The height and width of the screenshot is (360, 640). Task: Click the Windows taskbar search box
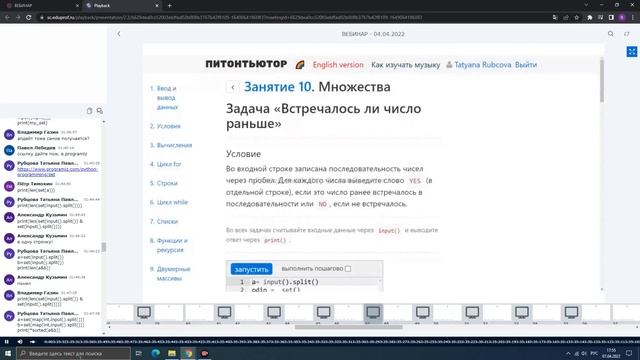(73, 353)
